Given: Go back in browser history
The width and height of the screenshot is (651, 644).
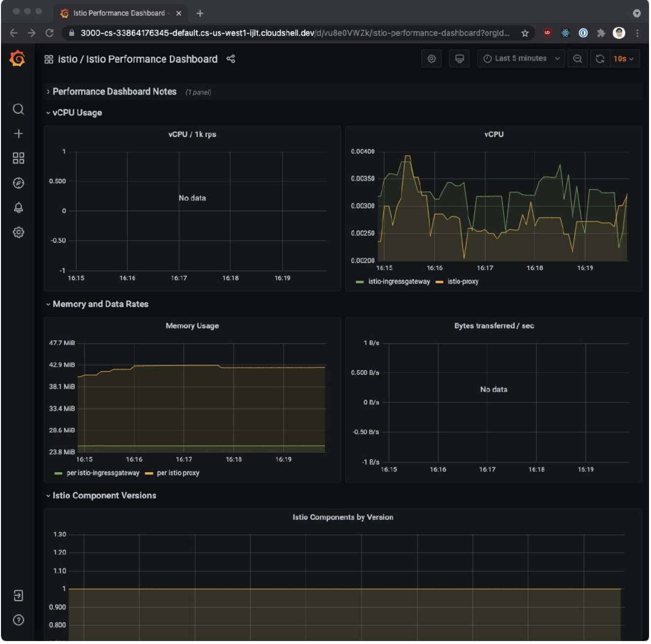Looking at the screenshot, I should click(14, 33).
